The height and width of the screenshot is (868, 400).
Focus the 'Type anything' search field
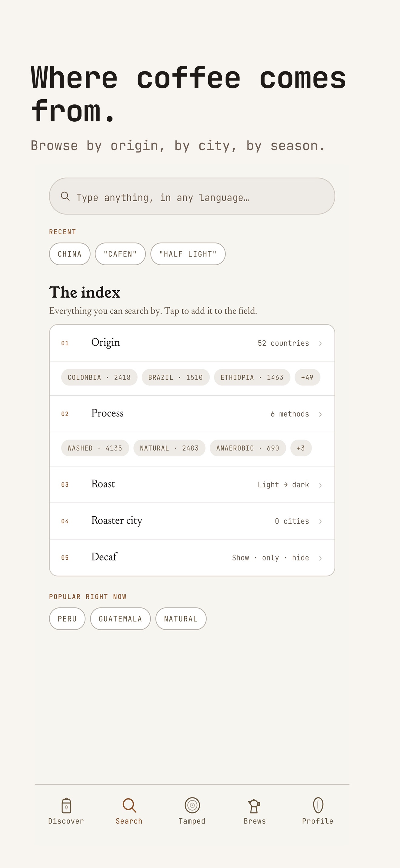(192, 196)
